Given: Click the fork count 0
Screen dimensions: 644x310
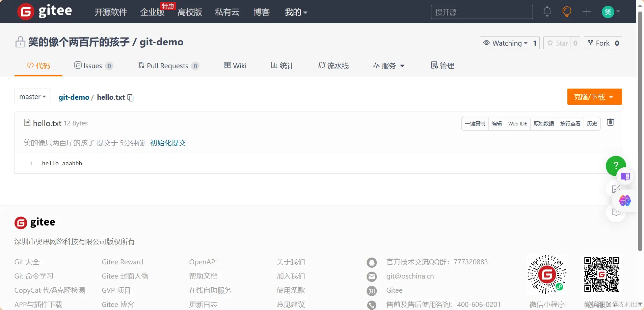Looking at the screenshot, I should 617,43.
